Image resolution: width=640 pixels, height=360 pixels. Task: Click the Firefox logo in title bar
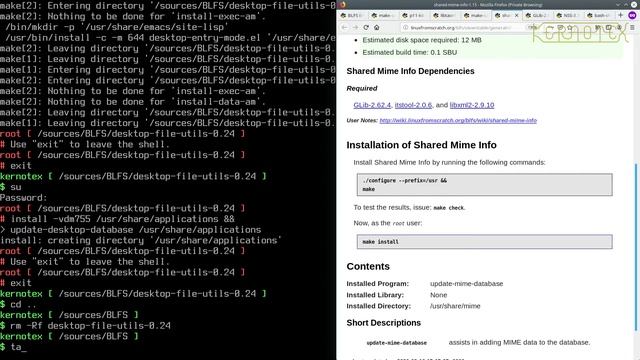[x=342, y=4]
